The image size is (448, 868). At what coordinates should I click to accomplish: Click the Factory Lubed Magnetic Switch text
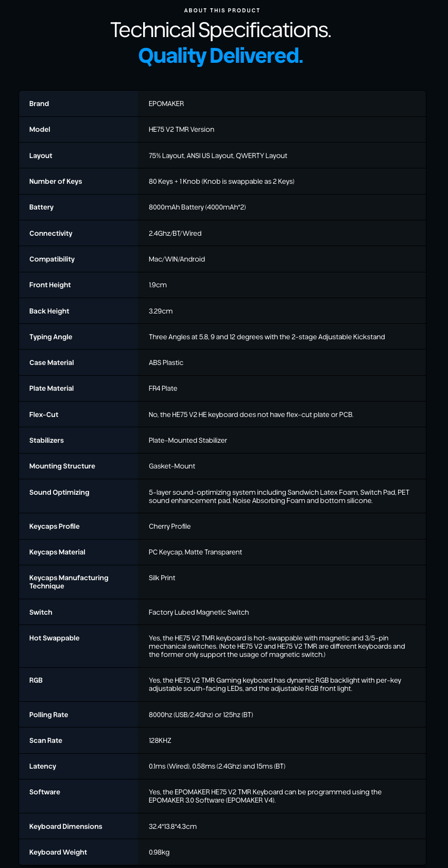click(x=199, y=613)
